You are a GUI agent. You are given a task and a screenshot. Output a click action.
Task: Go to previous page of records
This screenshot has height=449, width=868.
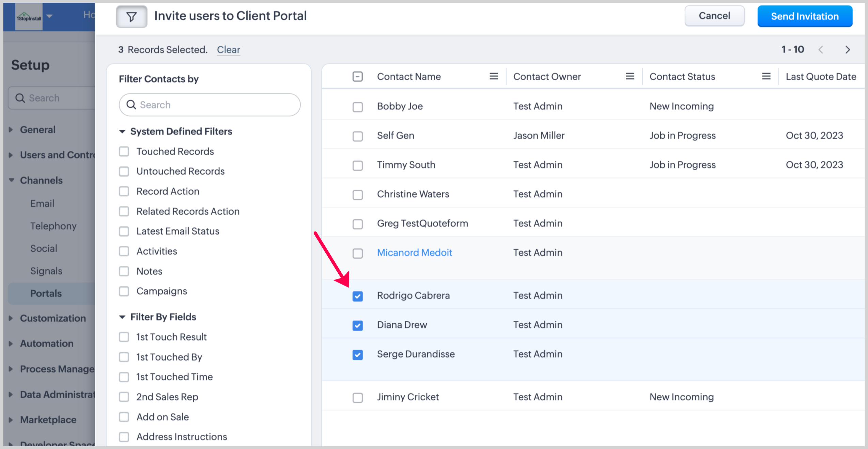pyautogui.click(x=821, y=50)
